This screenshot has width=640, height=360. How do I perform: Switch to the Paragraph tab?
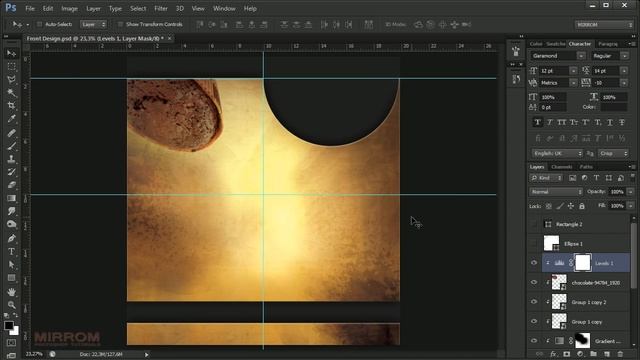[608, 44]
